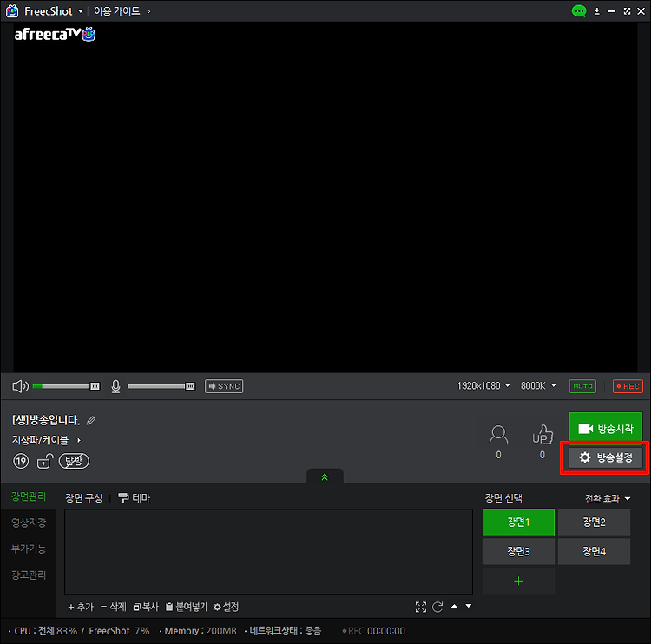Click the FreecShot logo icon in title bar
Image resolution: width=651 pixels, height=644 pixels.
12,10
